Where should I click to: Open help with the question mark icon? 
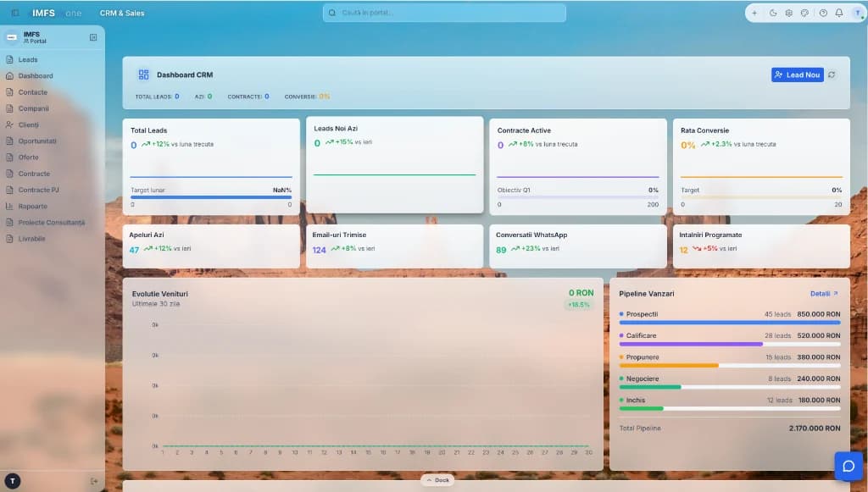click(823, 13)
